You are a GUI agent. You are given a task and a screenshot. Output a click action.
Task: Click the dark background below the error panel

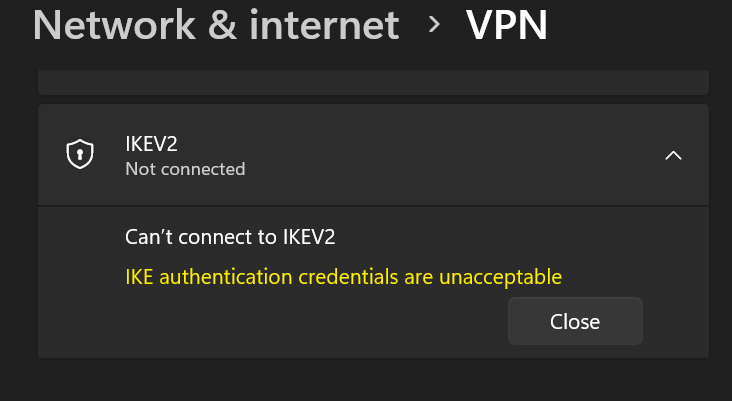coord(372,380)
